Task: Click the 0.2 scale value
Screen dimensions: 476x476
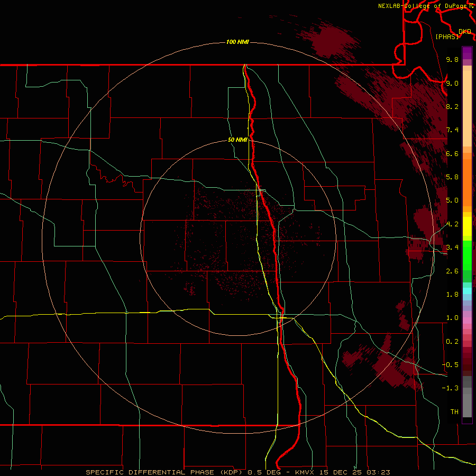Action: point(452,342)
